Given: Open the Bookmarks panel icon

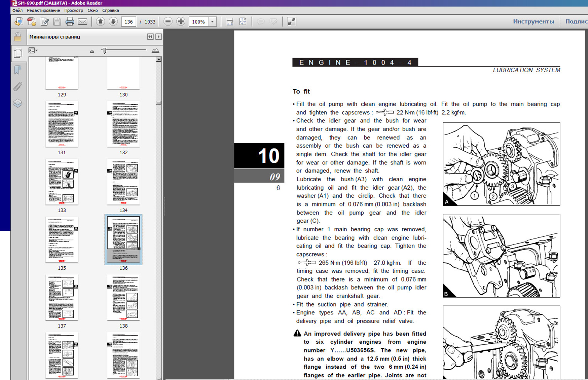Looking at the screenshot, I should [x=18, y=70].
